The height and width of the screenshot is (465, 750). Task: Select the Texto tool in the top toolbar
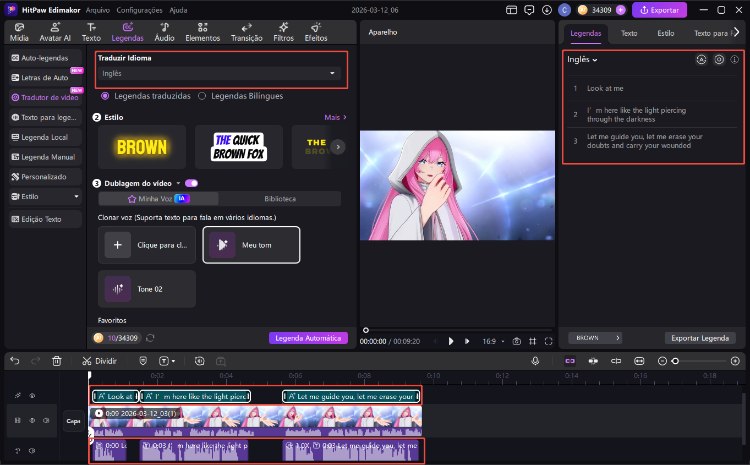tap(91, 32)
